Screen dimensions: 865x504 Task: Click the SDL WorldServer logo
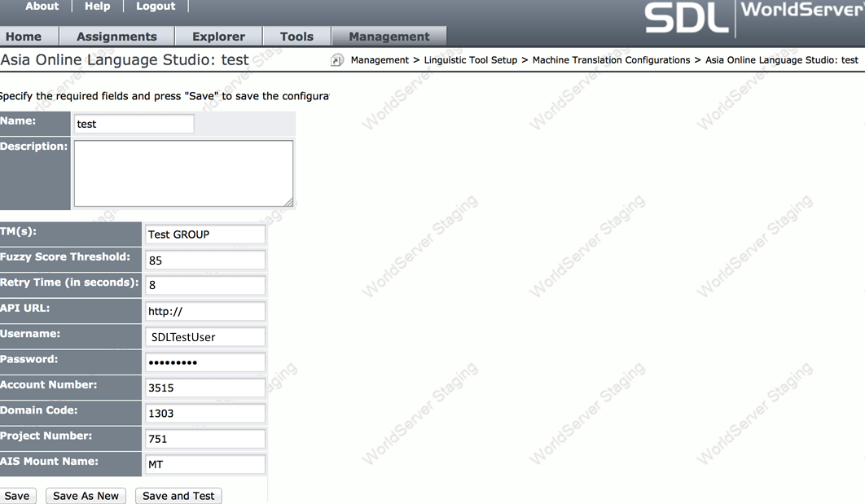point(753,18)
